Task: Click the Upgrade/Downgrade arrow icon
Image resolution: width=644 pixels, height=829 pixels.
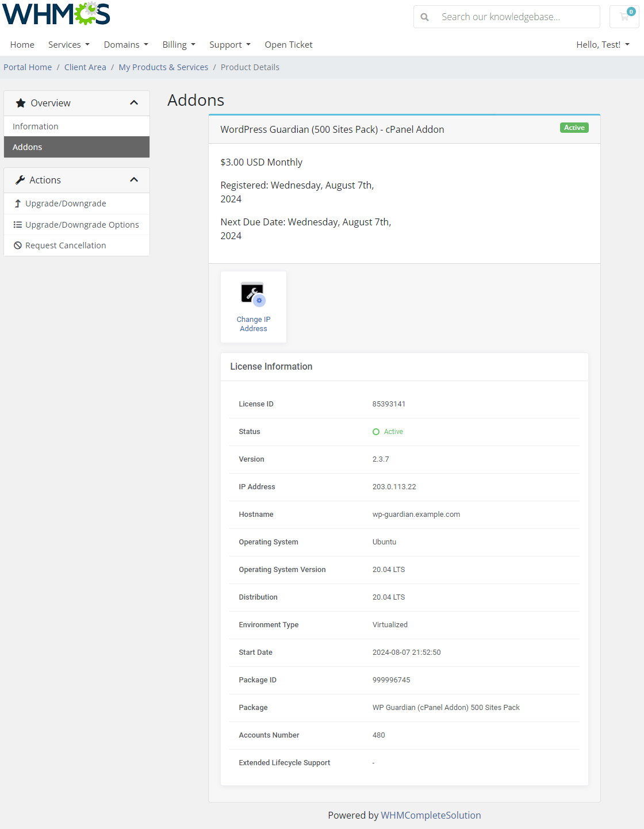Action: click(18, 203)
